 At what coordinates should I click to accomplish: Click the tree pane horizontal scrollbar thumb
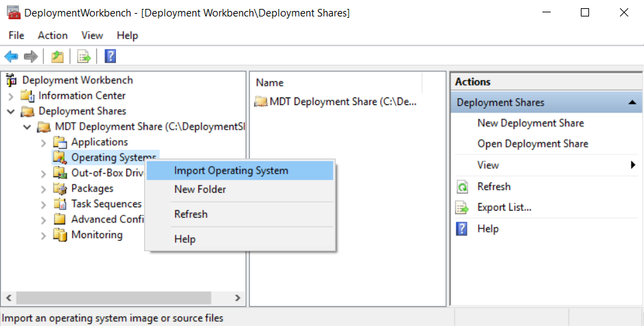pyautogui.click(x=114, y=298)
